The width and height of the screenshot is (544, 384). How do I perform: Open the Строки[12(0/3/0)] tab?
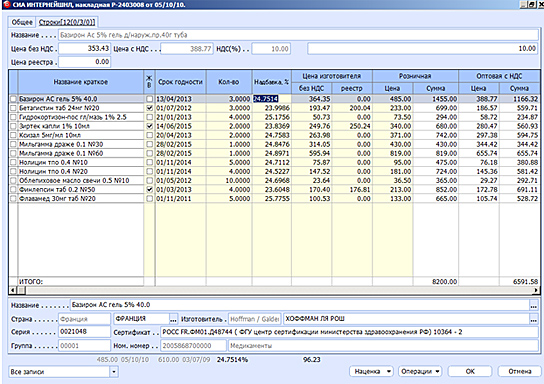(x=67, y=22)
